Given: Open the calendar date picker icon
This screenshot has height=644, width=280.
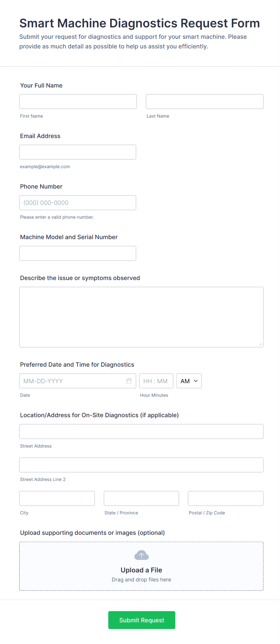Looking at the screenshot, I should pos(129,381).
